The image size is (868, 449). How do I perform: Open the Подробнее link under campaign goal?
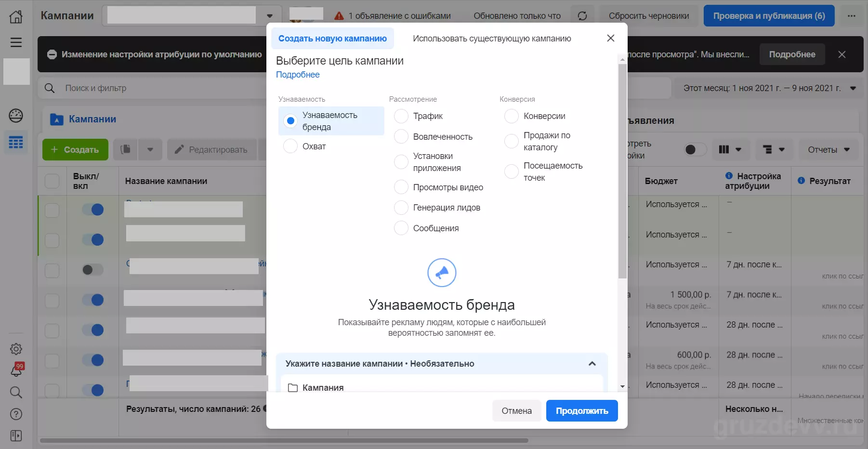click(298, 75)
